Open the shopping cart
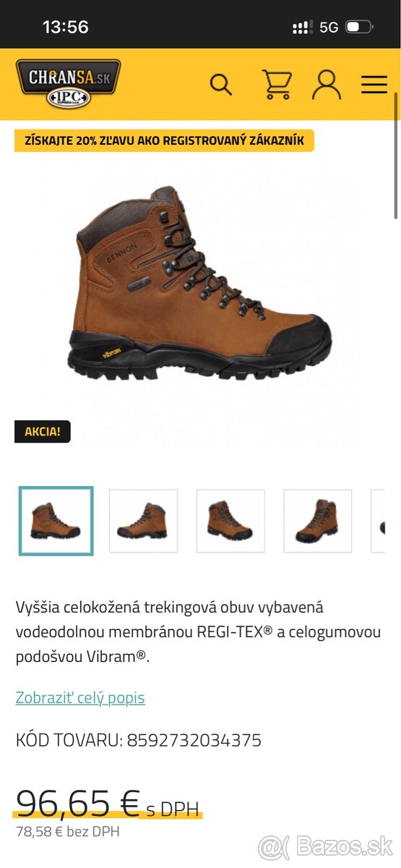The width and height of the screenshot is (401, 868). point(276,84)
